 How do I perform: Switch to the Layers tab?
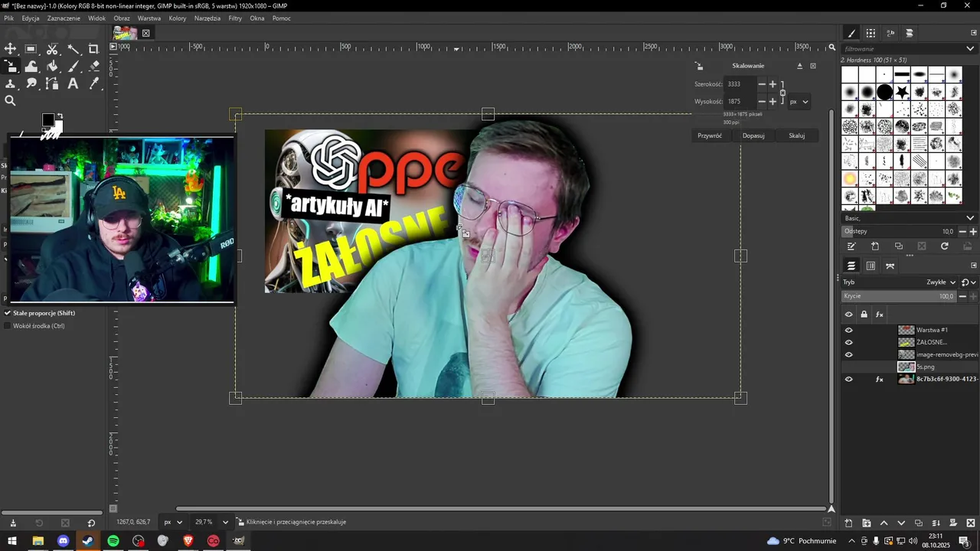tap(851, 266)
